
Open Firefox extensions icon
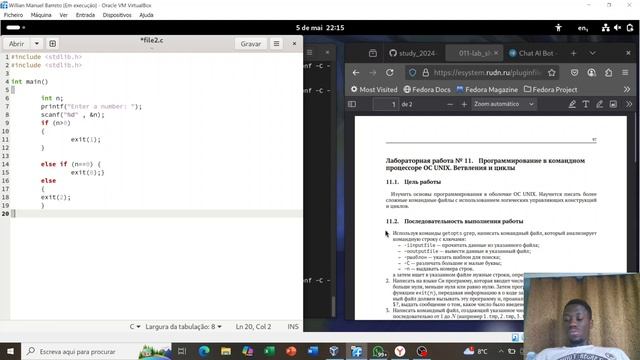609,73
